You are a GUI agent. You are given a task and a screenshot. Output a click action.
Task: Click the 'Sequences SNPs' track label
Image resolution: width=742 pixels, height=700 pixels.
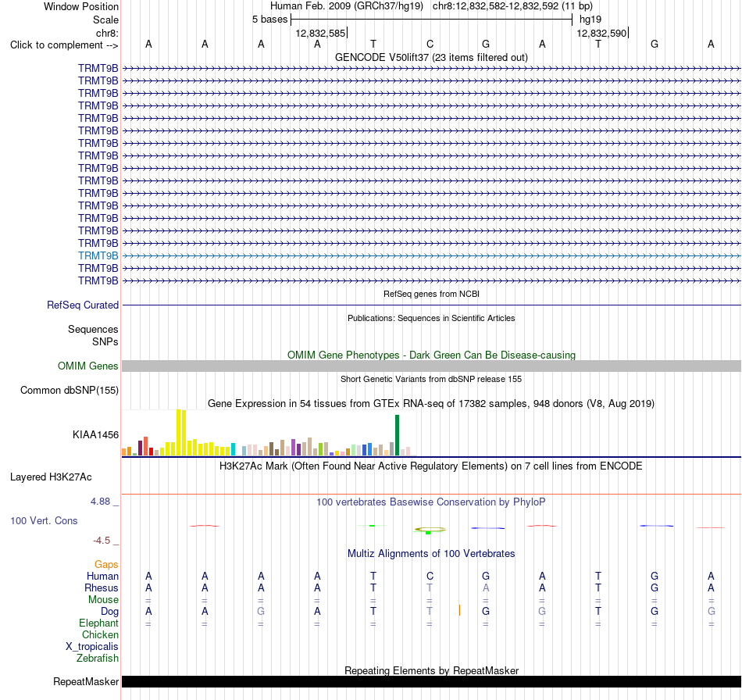[93, 335]
